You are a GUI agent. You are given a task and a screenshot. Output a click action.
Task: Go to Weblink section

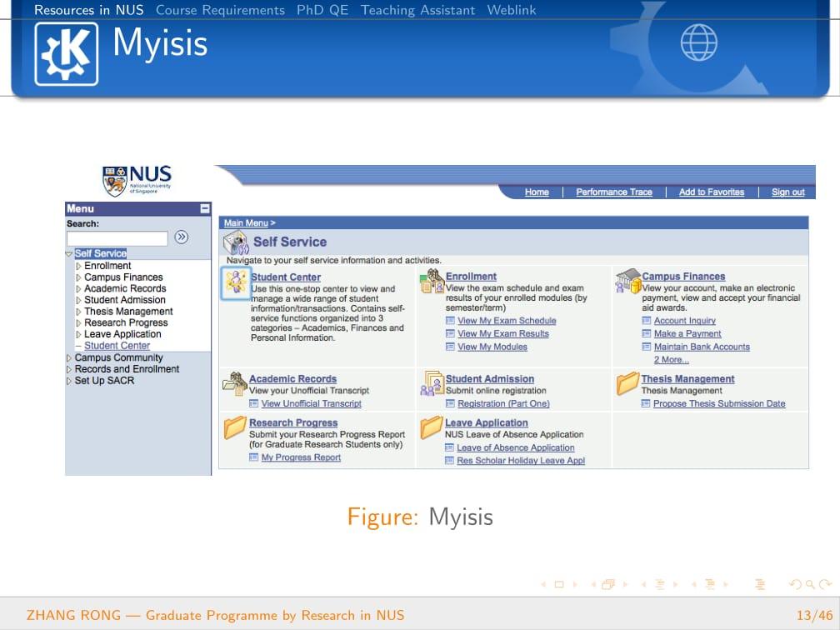coord(512,10)
